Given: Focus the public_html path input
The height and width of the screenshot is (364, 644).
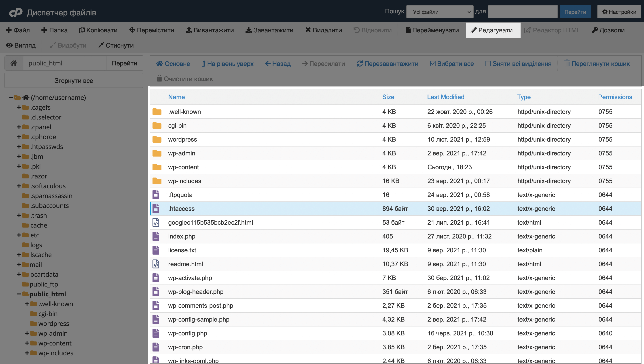Looking at the screenshot, I should click(x=65, y=63).
